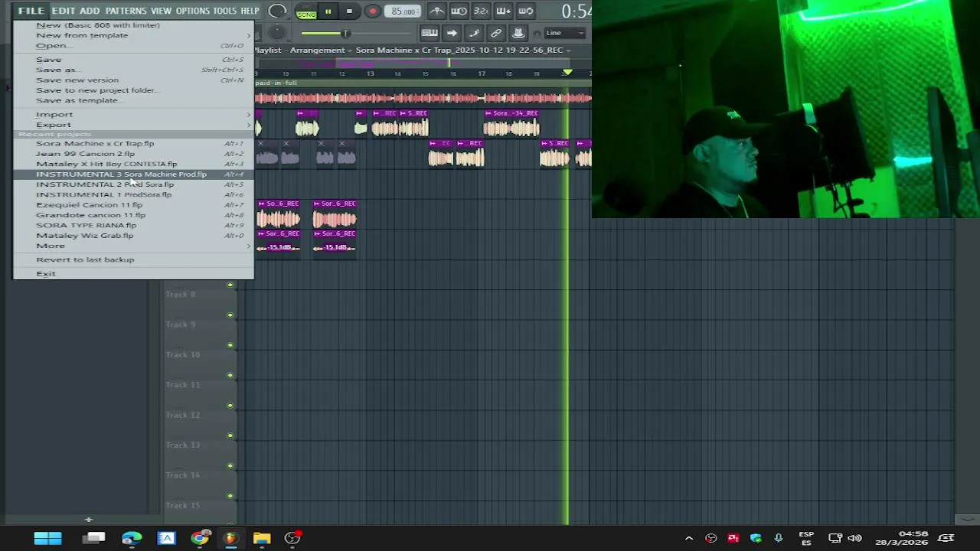Open the PATTERNS menu
Screen dimensions: 980x551
(126, 11)
